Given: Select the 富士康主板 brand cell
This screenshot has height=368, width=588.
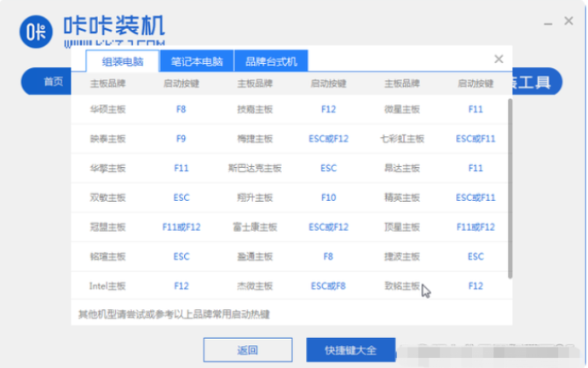Looking at the screenshot, I should pos(255,227).
